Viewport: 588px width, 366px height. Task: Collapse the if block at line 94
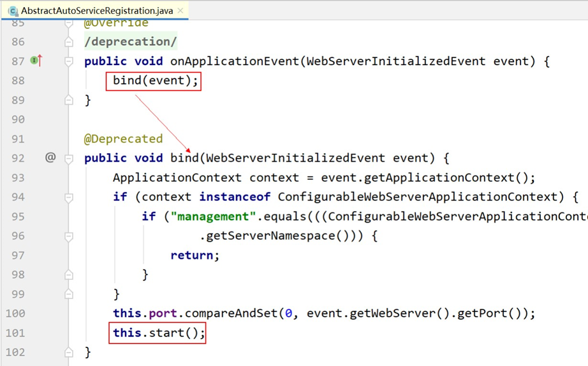tap(69, 197)
